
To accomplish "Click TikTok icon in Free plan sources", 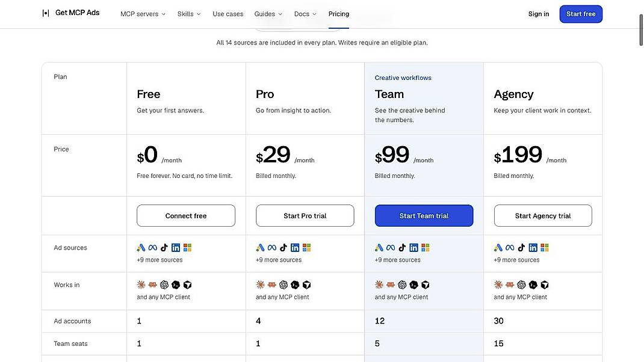I will (x=164, y=248).
